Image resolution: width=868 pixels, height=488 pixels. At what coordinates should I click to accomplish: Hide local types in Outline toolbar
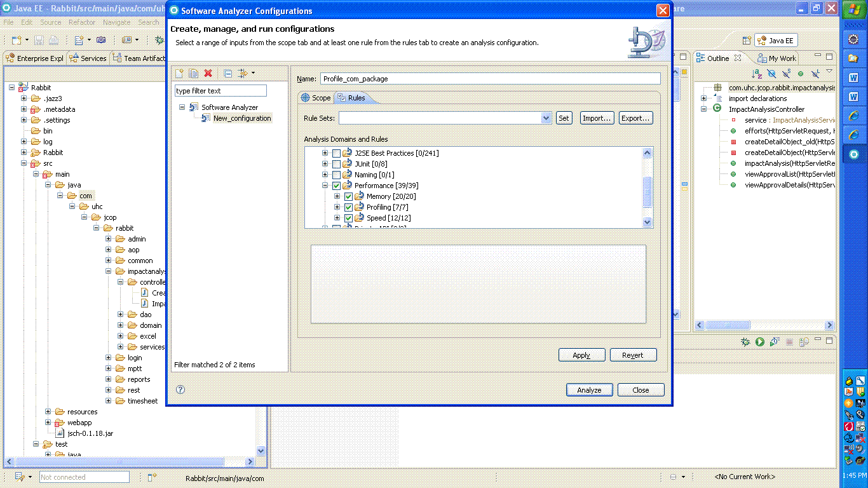(x=815, y=74)
